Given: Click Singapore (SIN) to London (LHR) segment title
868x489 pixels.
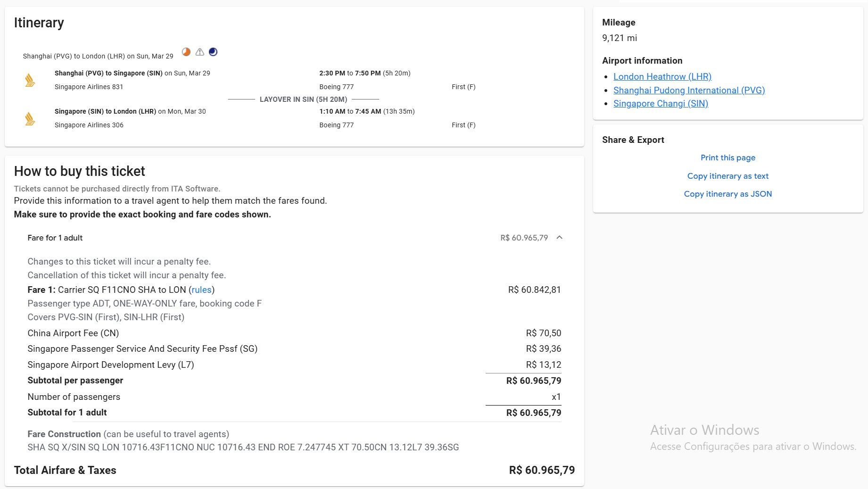Looking at the screenshot, I should [x=105, y=111].
